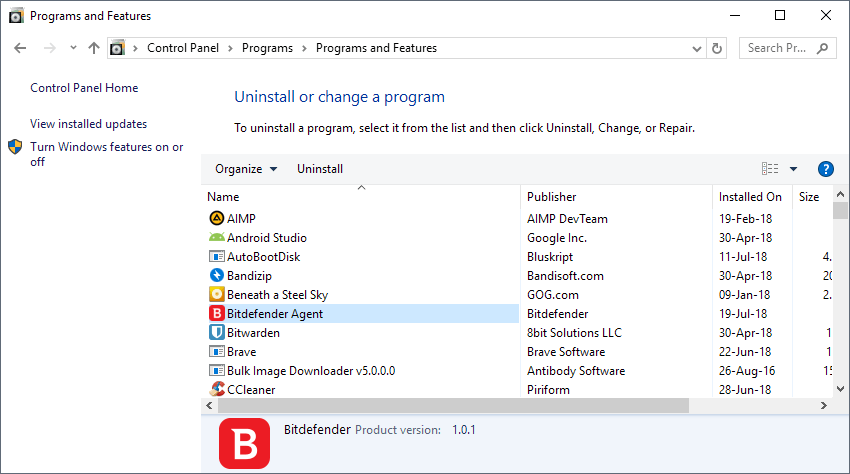Click the Programs and Features breadcrumb

[376, 48]
